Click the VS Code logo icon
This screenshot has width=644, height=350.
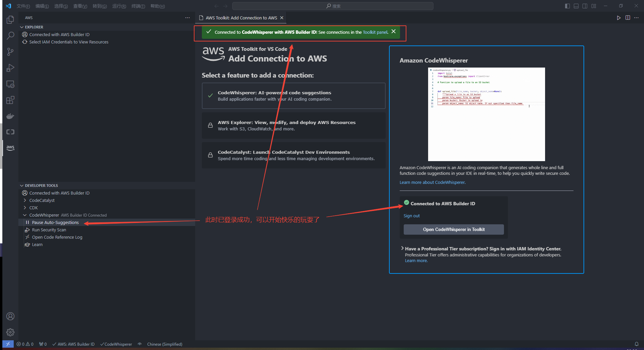coord(8,6)
